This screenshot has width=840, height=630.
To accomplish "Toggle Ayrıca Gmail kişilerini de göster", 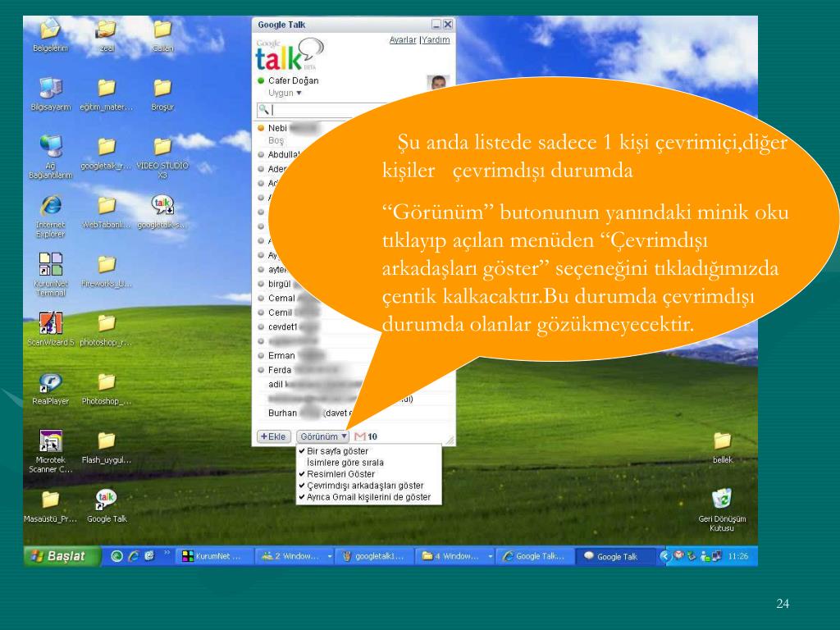I will point(368,497).
